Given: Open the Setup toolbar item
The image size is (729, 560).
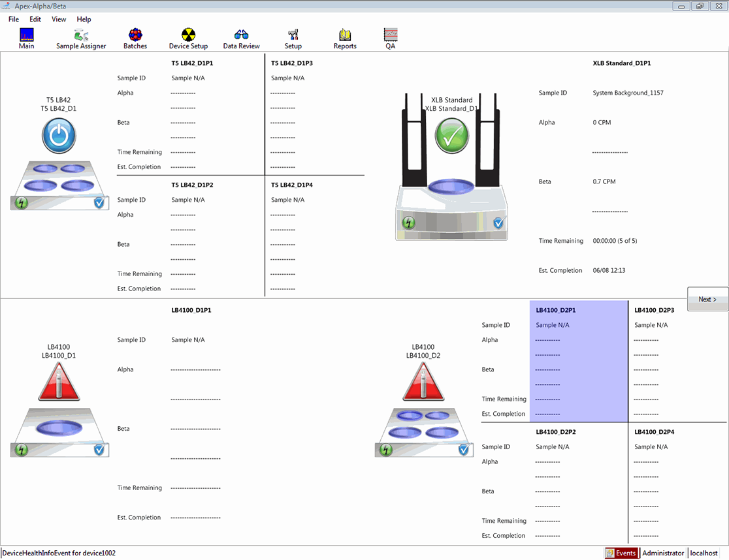Looking at the screenshot, I should point(293,39).
